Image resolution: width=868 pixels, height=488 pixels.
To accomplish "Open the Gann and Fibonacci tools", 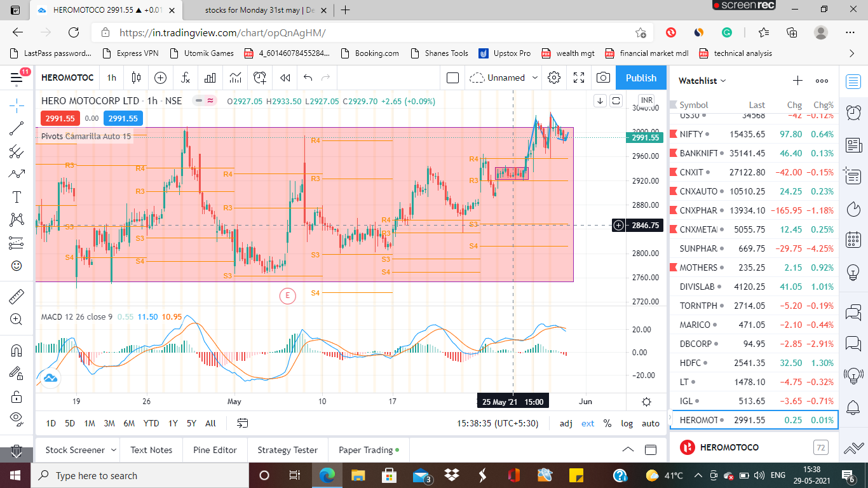I will [17, 151].
